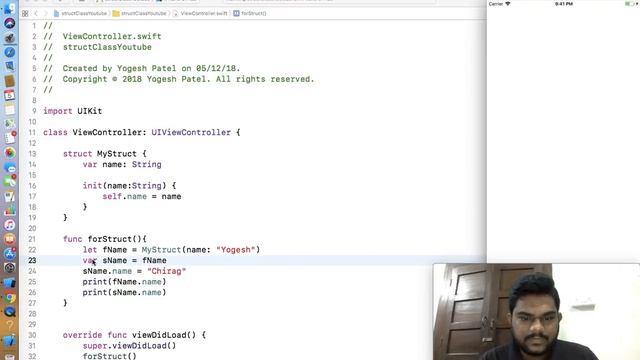Open Finder from the Dock
The image size is (640, 360).
coord(9,9)
